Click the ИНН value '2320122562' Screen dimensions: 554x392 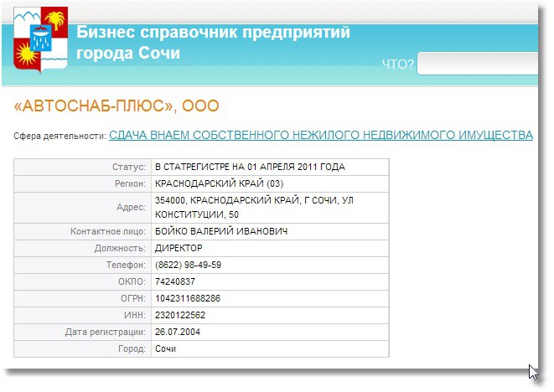[179, 315]
